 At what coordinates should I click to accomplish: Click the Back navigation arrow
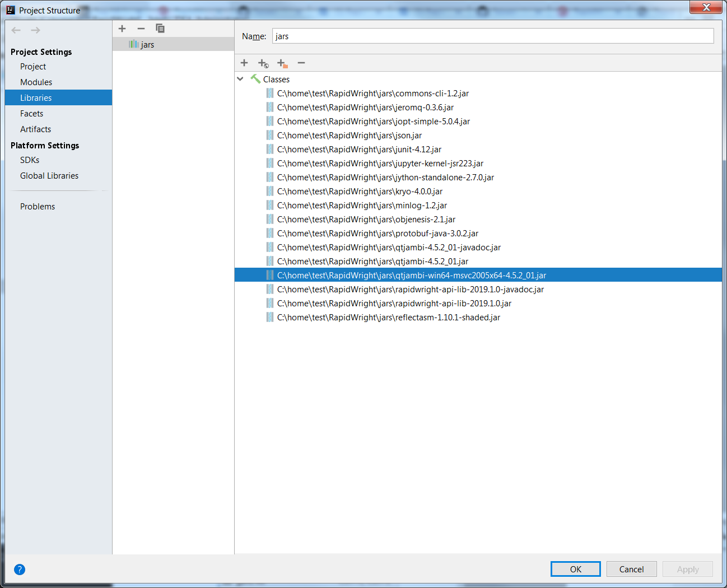click(x=16, y=30)
